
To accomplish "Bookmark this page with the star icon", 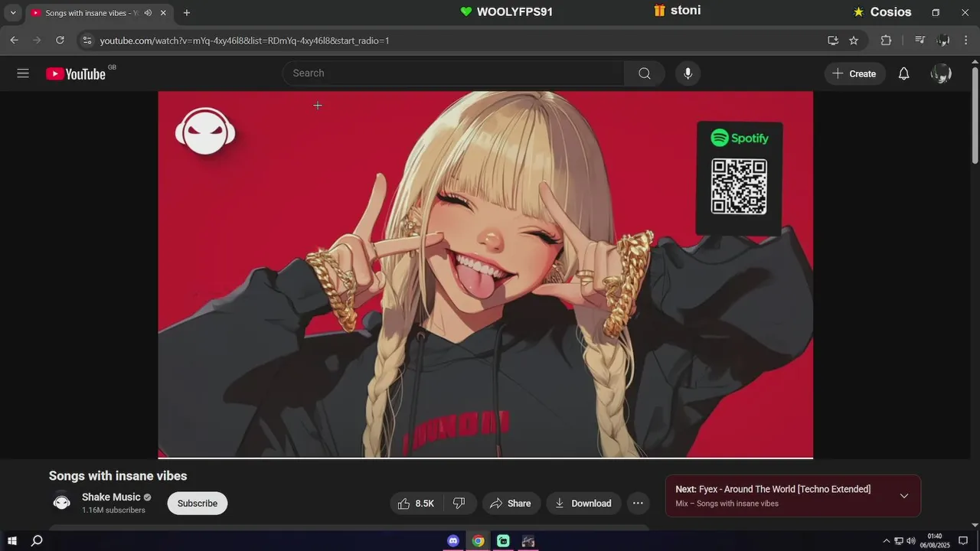I will click(x=854, y=41).
